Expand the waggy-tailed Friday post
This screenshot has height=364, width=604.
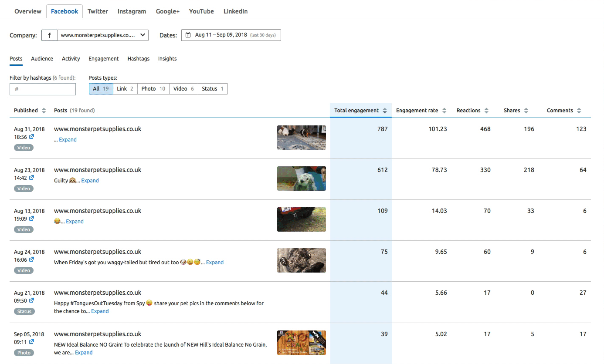coord(215,263)
